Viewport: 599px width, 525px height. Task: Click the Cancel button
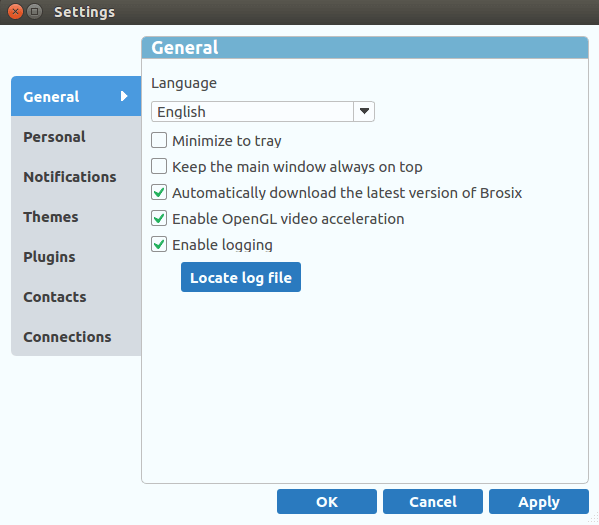[433, 501]
